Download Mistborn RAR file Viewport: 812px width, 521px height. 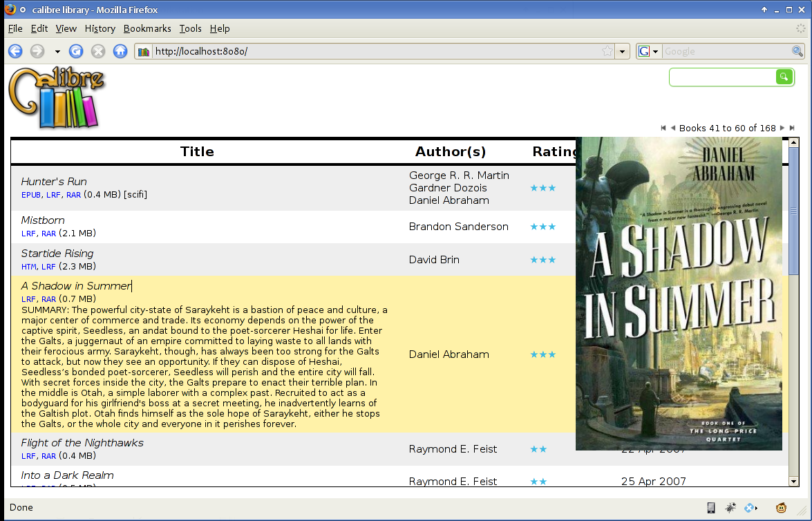coord(48,234)
